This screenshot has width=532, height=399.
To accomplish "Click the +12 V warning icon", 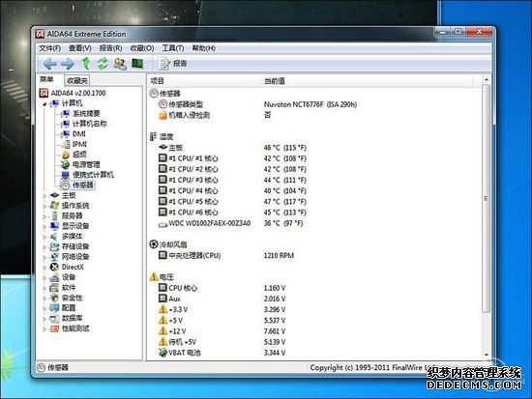I will [x=163, y=330].
